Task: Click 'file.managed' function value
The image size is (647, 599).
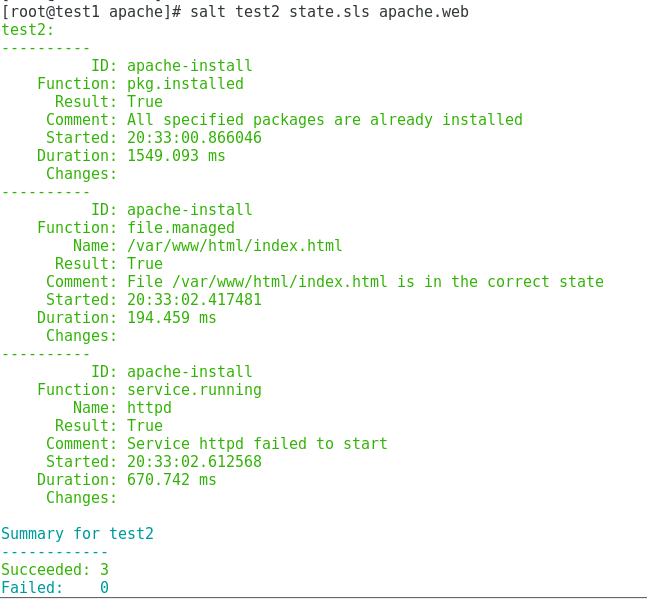Action: coord(181,228)
